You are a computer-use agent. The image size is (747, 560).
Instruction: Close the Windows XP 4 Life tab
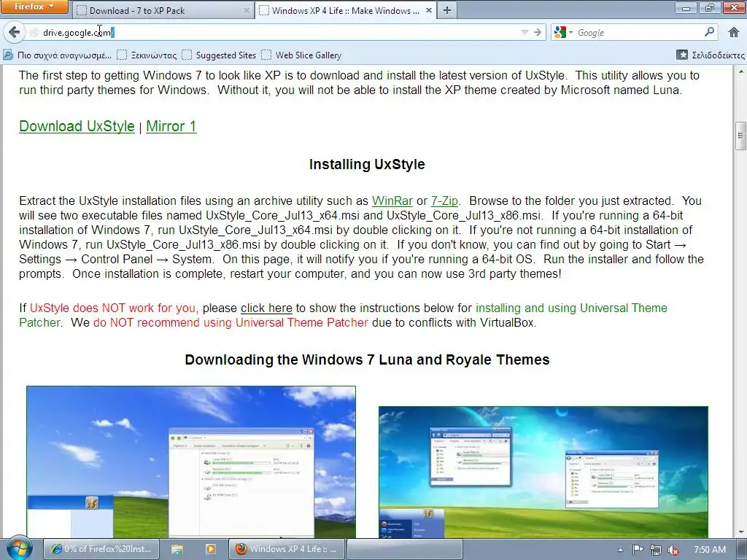pyautogui.click(x=429, y=10)
